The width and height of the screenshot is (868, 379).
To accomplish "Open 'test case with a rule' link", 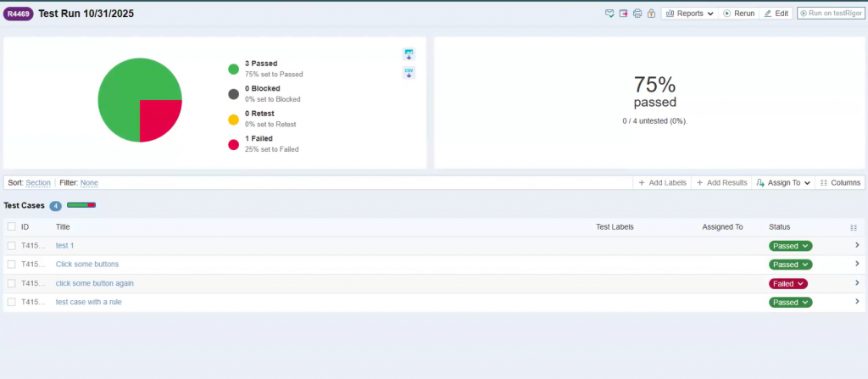I will click(91, 302).
